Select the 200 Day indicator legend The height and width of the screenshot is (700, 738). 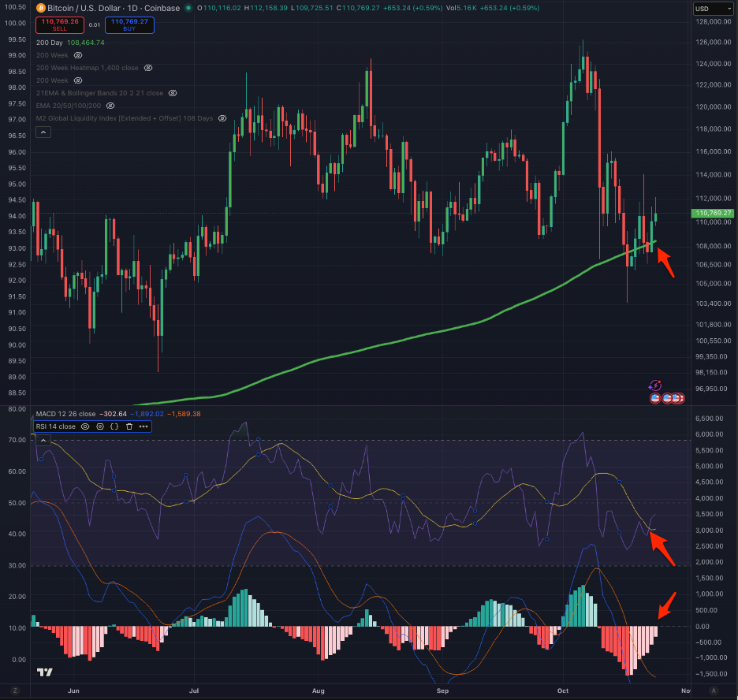tap(50, 43)
